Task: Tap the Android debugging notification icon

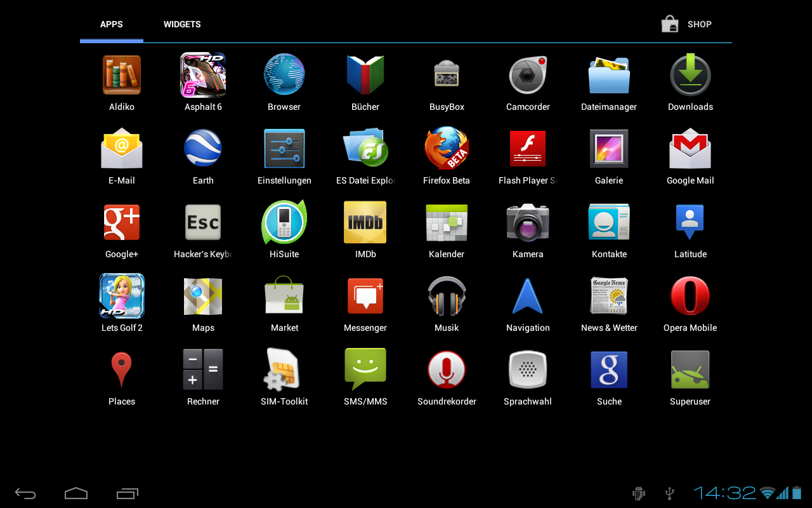Action: click(639, 493)
